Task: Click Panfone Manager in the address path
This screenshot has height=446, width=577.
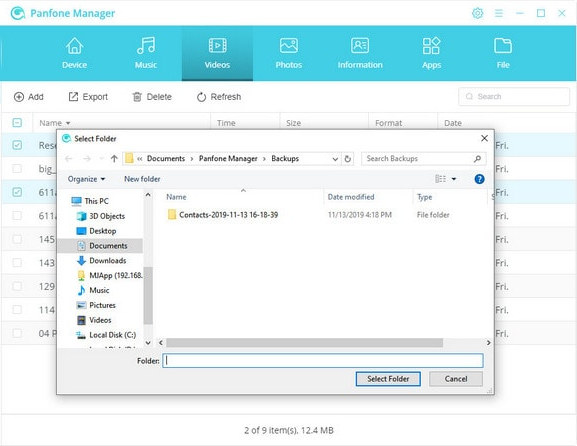Action: tap(228, 159)
